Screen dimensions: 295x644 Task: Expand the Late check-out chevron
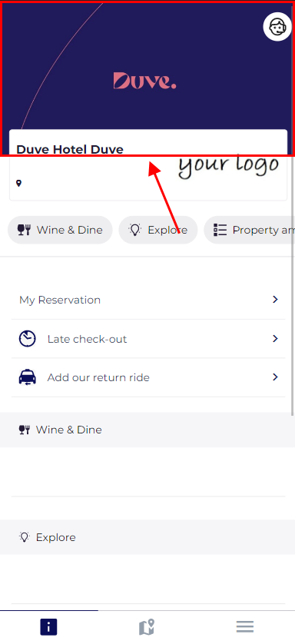click(x=275, y=338)
